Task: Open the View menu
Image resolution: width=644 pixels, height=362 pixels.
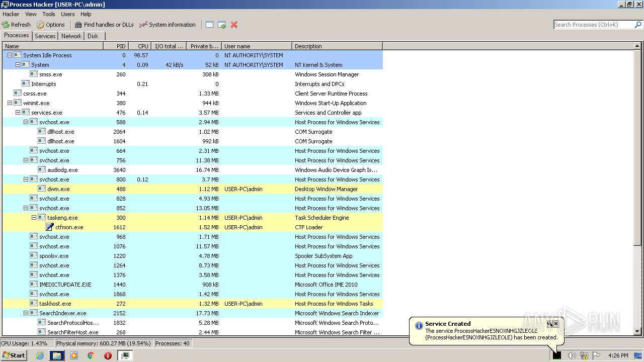Action: pyautogui.click(x=31, y=14)
